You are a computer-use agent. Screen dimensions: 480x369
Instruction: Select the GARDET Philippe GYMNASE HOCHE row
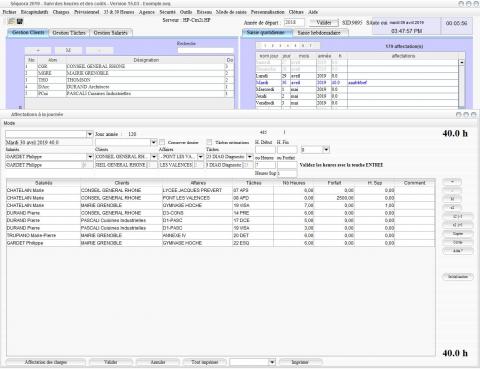click(x=220, y=243)
